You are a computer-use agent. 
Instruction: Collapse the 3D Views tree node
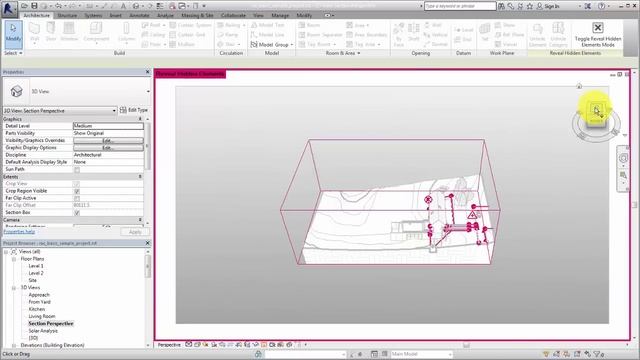pyautogui.click(x=14, y=288)
